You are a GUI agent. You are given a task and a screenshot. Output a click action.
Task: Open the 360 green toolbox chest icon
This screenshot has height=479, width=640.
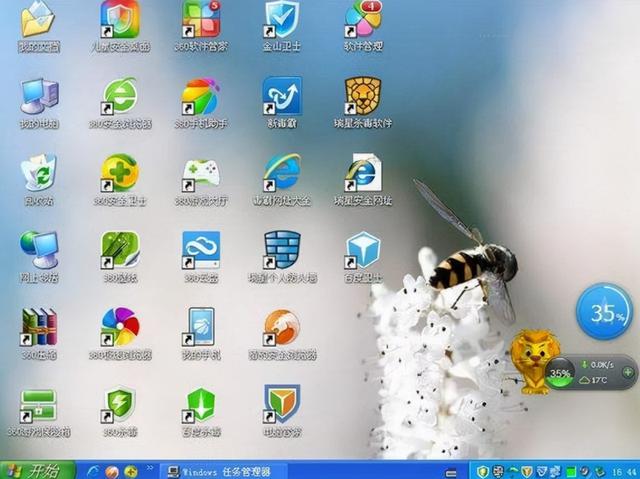[38, 405]
